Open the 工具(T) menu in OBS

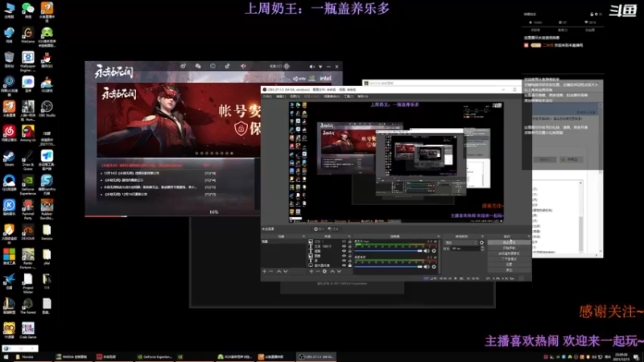349,96
